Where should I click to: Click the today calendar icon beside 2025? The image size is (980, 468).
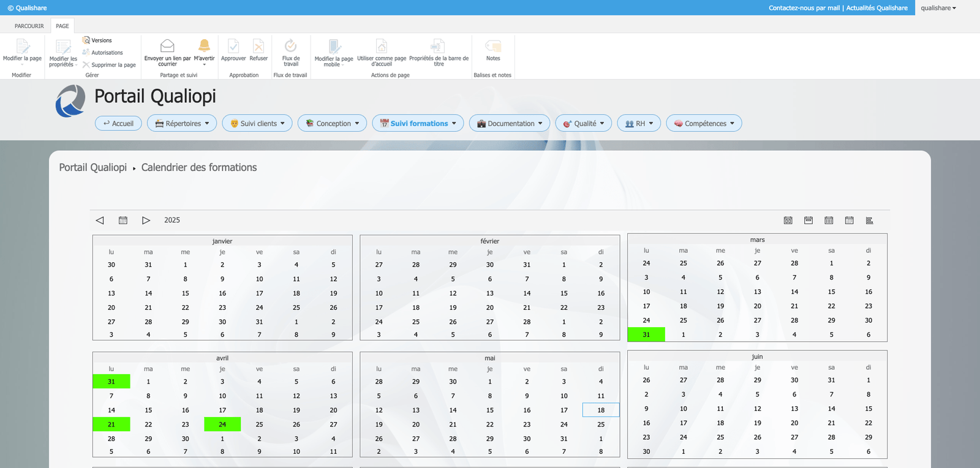tap(123, 221)
